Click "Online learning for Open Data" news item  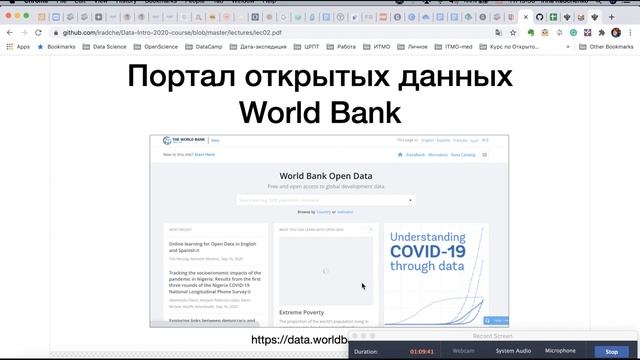pos(212,247)
